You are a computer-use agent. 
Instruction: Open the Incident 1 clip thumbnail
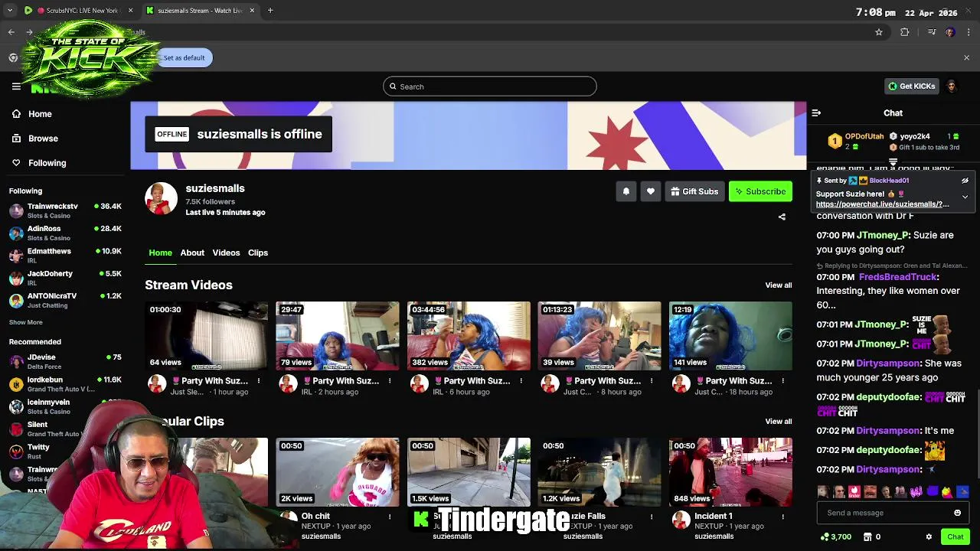coord(730,472)
